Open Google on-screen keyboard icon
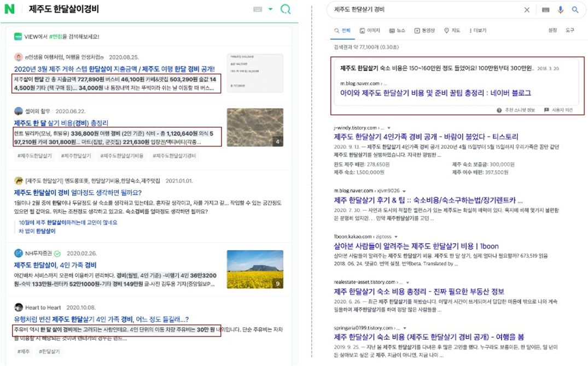Image resolution: width=588 pixels, height=366 pixels. pos(546,10)
